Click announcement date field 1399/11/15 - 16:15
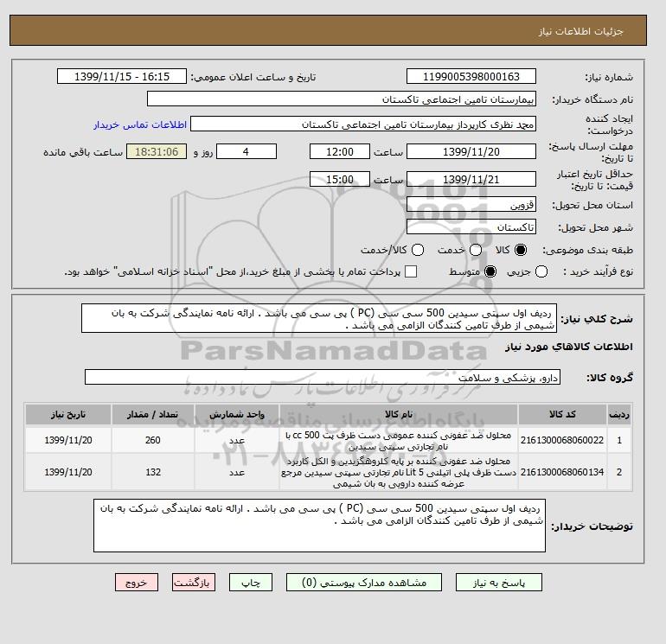Screen dimensions: 666x644 coord(122,77)
